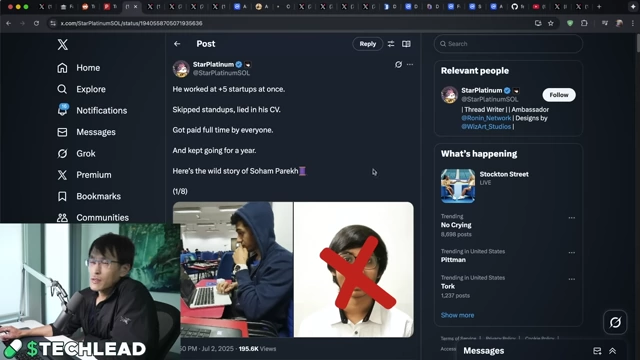640x360 pixels.
Task: Click the X logo in sidebar
Action: pos(62,44)
